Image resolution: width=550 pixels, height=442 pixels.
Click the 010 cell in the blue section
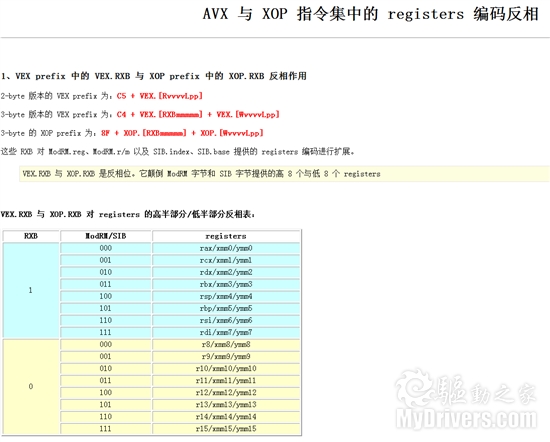coord(106,272)
